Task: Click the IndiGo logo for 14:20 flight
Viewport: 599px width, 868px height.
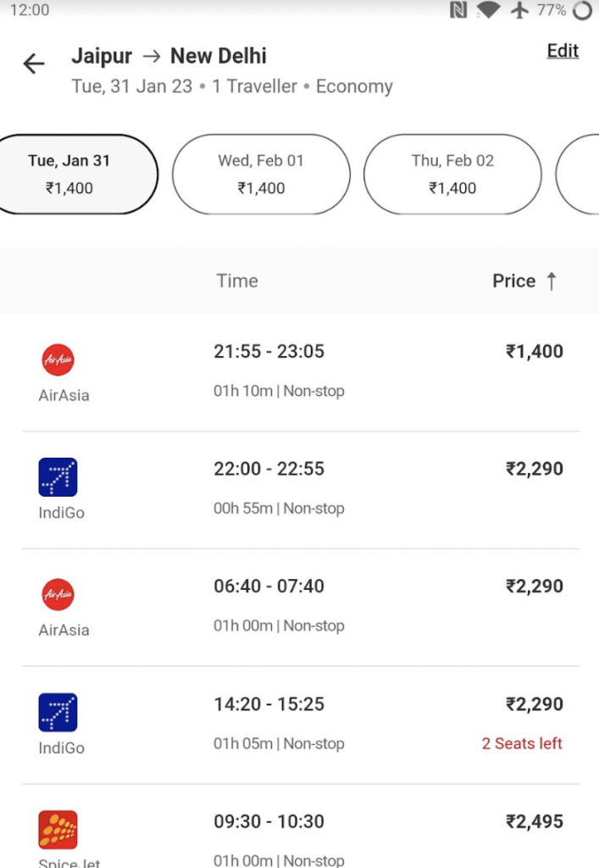Action: (58, 712)
